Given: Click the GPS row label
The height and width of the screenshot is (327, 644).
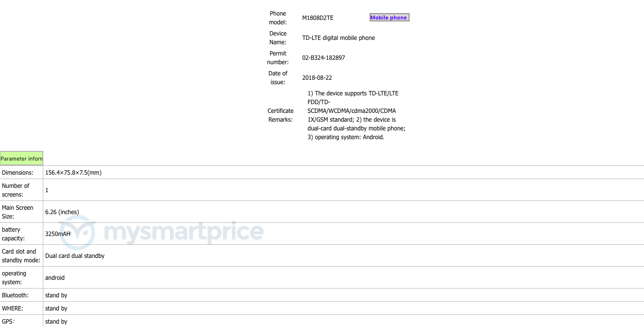Looking at the screenshot, I should pyautogui.click(x=8, y=322).
